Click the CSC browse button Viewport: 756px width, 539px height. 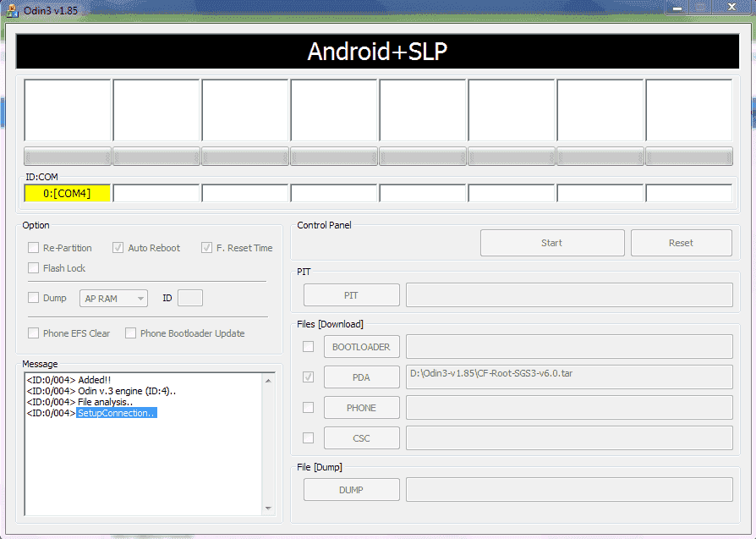(362, 437)
